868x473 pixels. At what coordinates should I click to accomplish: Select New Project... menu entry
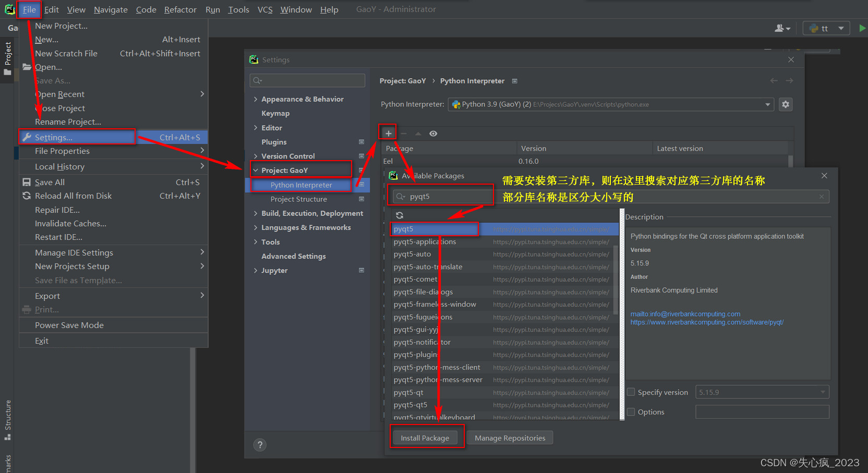click(113, 26)
